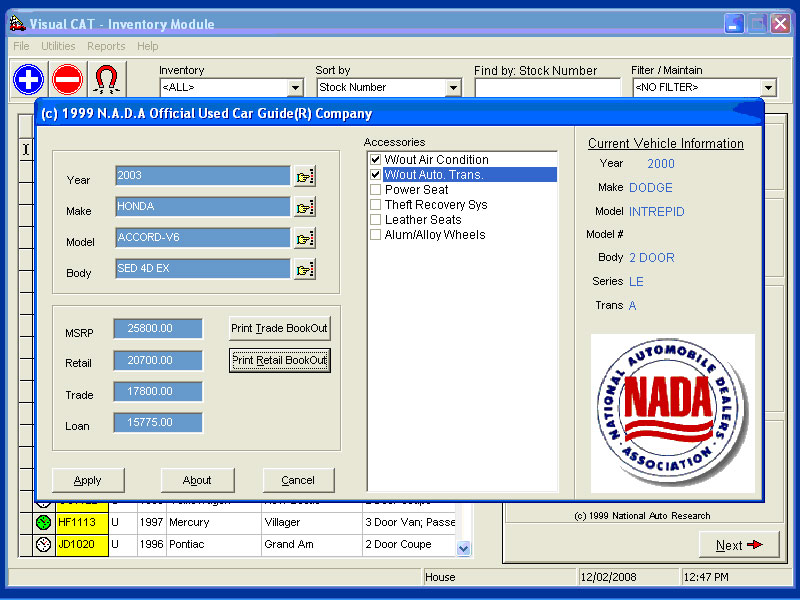Viewport: 800px width, 600px height.
Task: Click the blue plus add vehicle icon
Action: [29, 80]
